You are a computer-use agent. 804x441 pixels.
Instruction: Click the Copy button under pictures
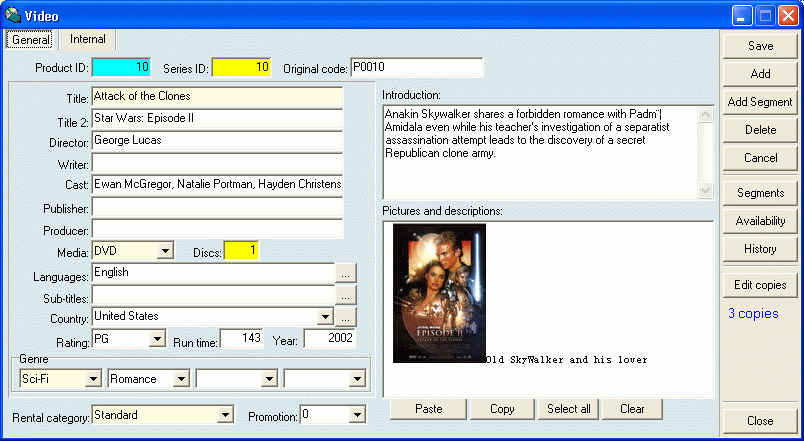pos(502,409)
